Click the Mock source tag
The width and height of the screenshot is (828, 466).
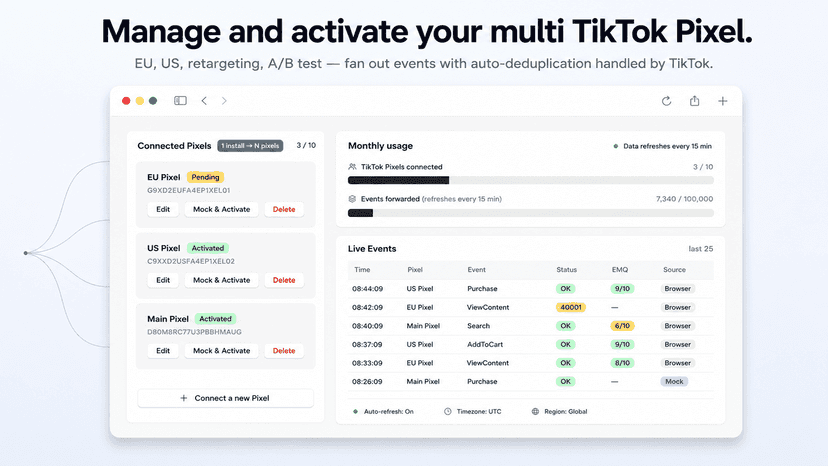pos(674,381)
